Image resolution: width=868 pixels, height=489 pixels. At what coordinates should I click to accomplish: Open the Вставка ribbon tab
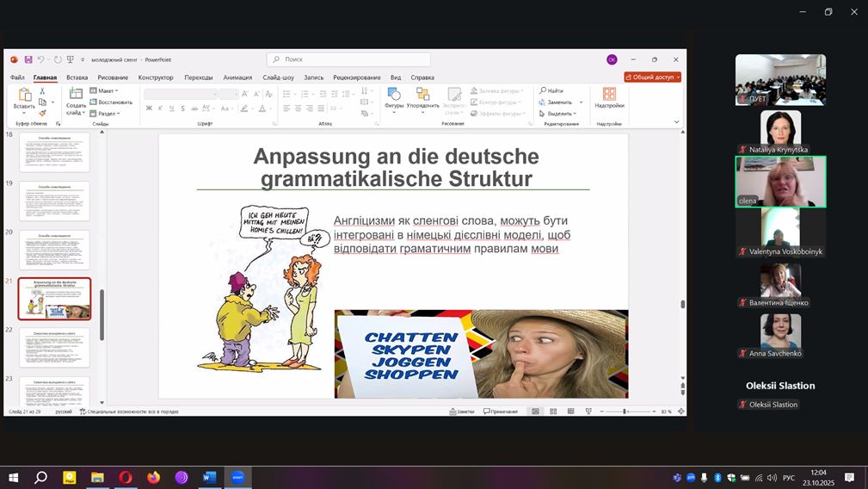(x=77, y=77)
